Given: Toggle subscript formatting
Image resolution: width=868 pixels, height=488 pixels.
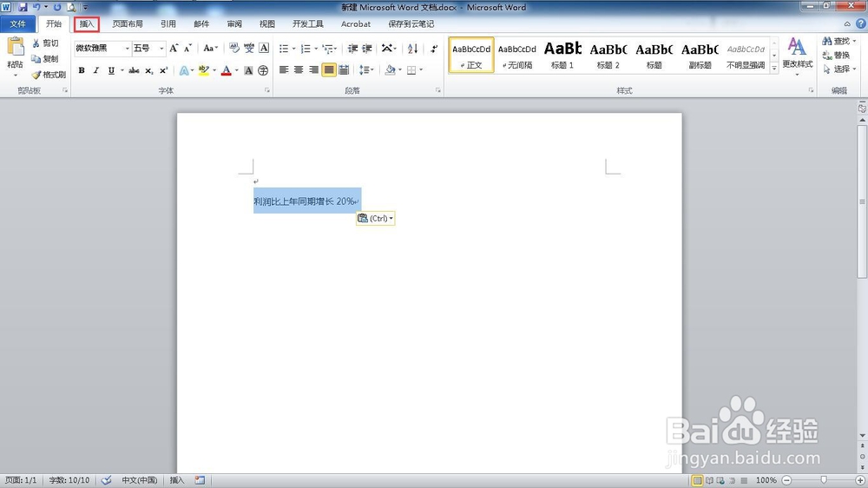Looking at the screenshot, I should [149, 70].
